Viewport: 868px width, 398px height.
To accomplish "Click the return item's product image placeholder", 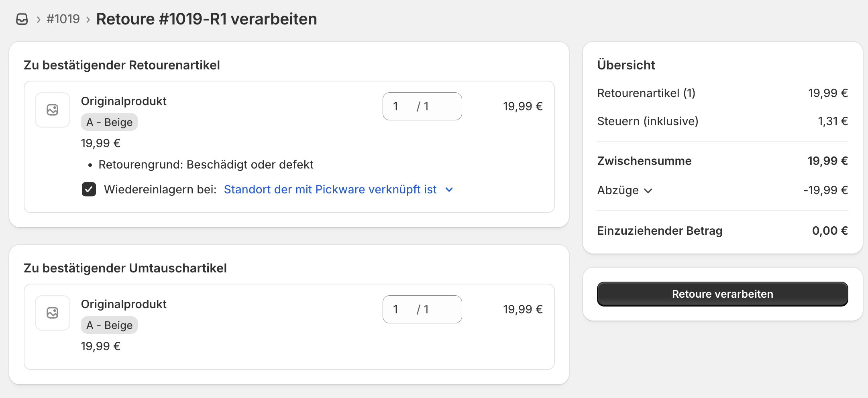I will [x=53, y=110].
